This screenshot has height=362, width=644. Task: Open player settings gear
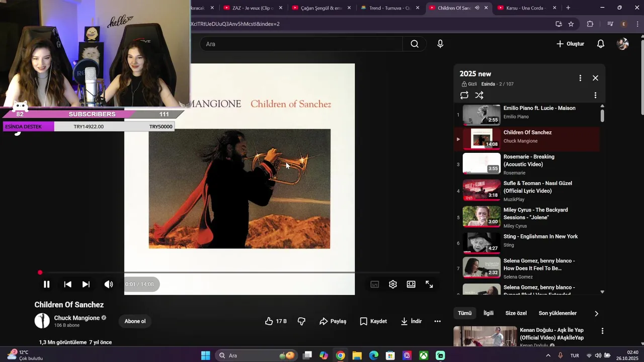click(x=393, y=284)
